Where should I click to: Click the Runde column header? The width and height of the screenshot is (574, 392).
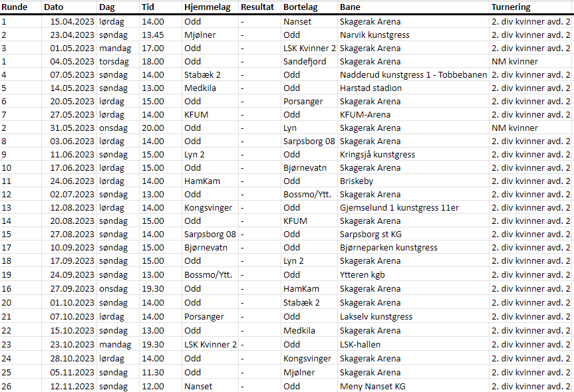(x=15, y=7)
